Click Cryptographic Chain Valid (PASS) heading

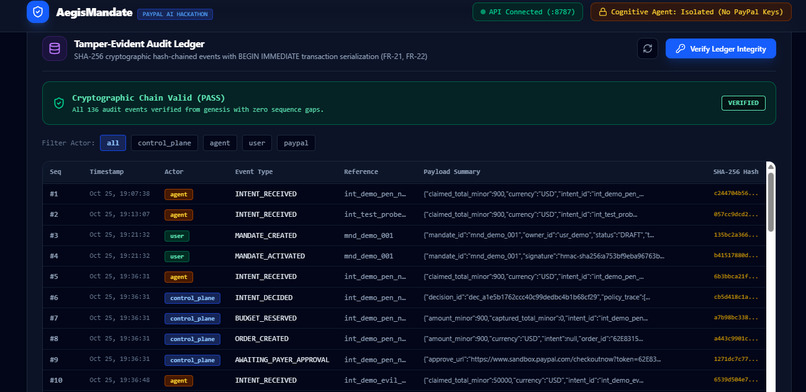(x=148, y=98)
